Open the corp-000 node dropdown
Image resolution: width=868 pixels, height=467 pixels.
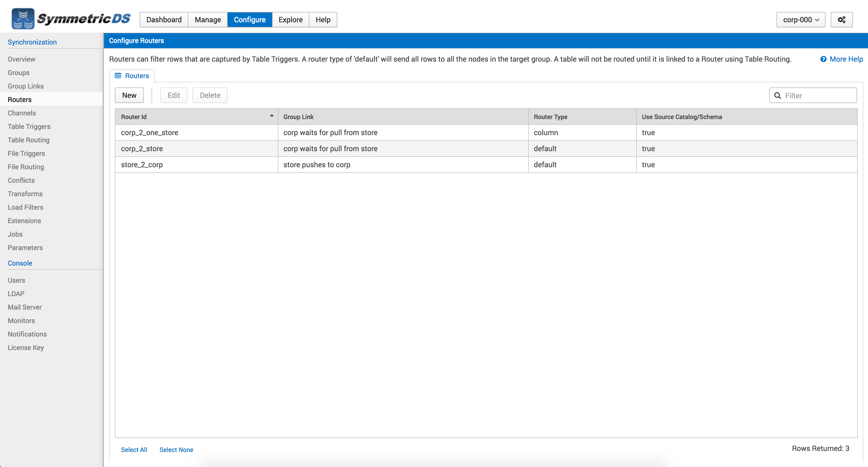coord(800,20)
